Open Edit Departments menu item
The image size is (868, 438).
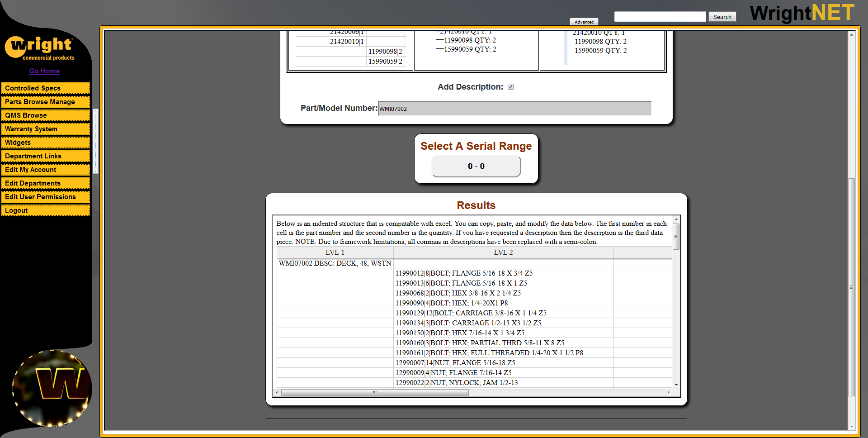tap(46, 183)
